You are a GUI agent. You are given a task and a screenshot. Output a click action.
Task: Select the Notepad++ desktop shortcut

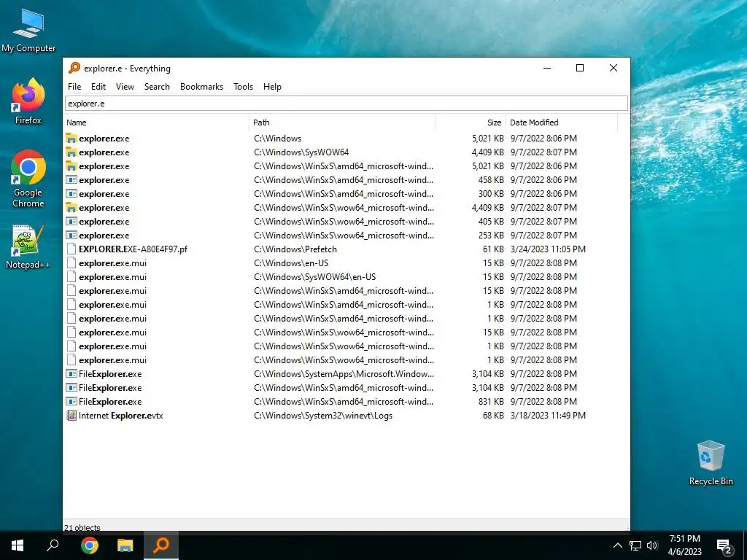28,246
